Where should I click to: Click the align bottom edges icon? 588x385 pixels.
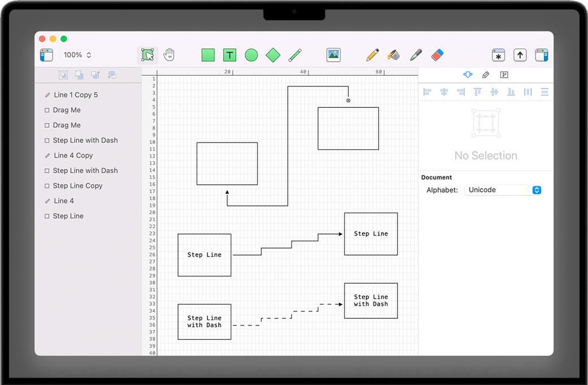(x=511, y=92)
